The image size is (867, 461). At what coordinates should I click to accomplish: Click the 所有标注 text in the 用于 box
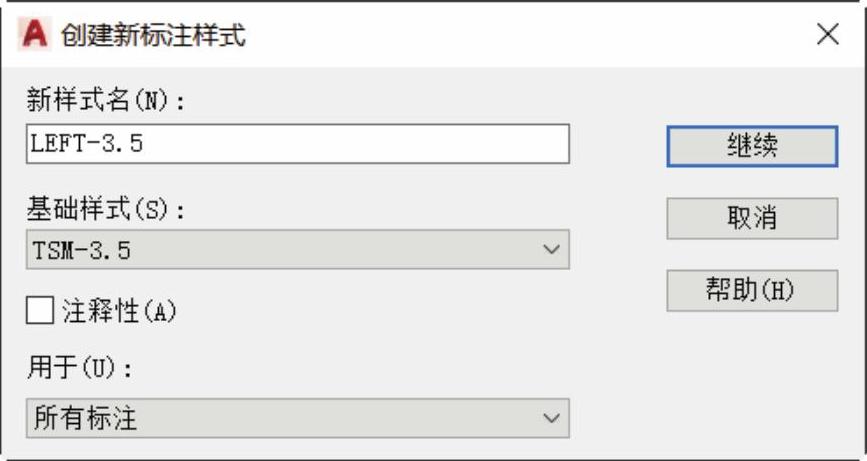85,418
